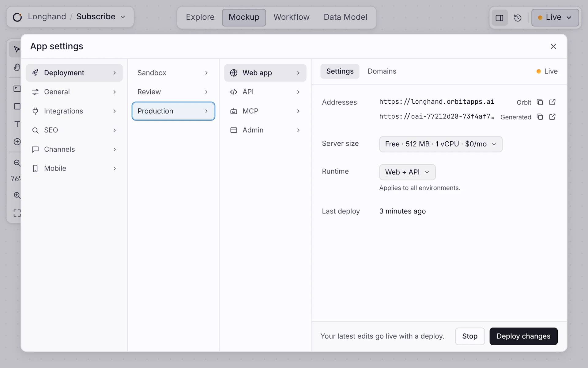
Task: Close the App settings dialog
Action: [x=553, y=46]
